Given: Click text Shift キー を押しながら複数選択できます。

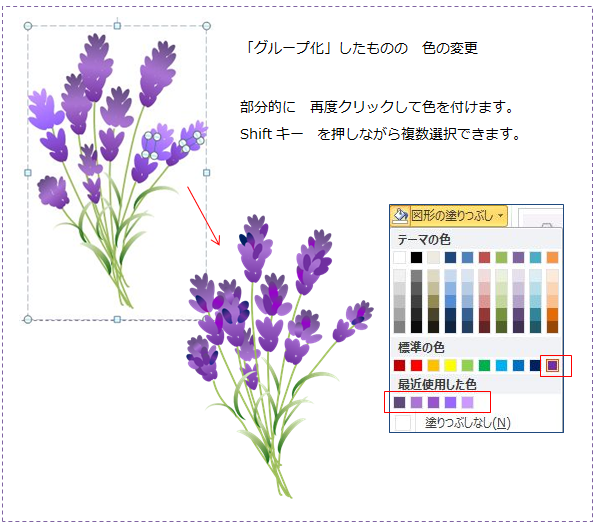Looking at the screenshot, I should 380,134.
